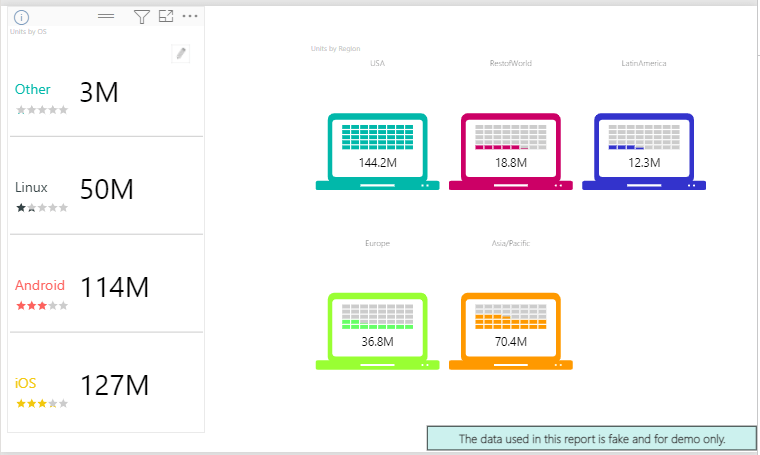Click the Asia/Pacific region label
Viewport: 760px width, 455px height.
tap(511, 243)
